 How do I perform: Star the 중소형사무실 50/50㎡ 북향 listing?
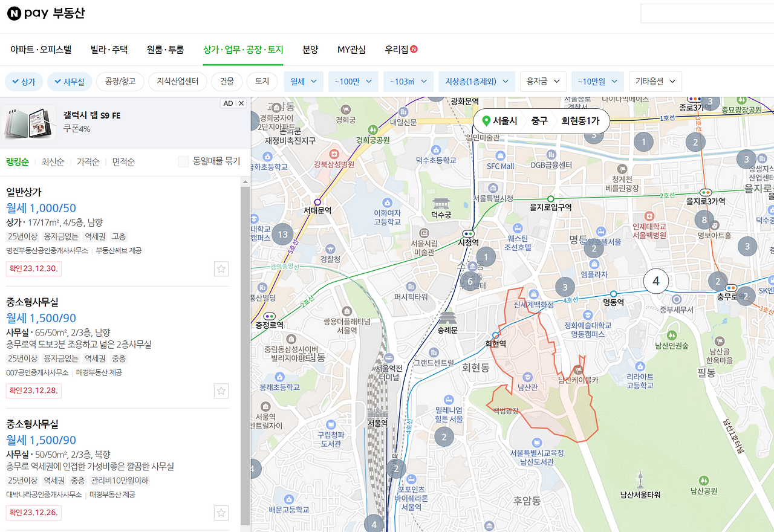(221, 513)
